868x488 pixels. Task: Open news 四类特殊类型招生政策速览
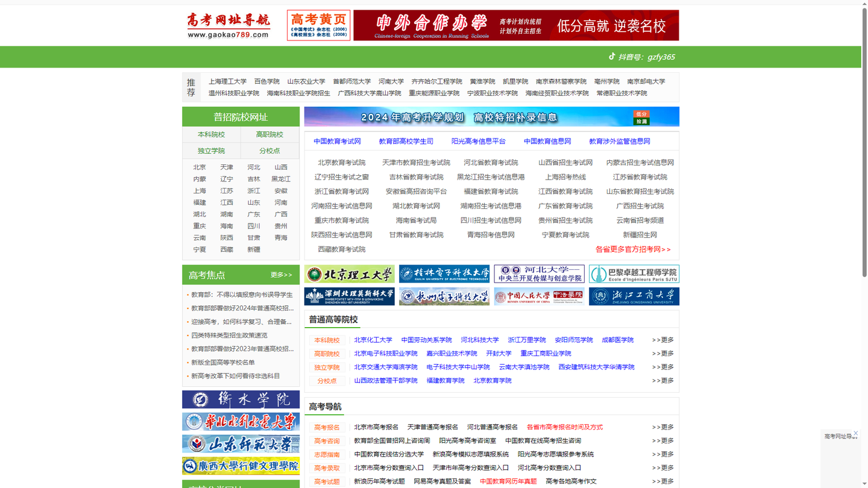pyautogui.click(x=229, y=335)
